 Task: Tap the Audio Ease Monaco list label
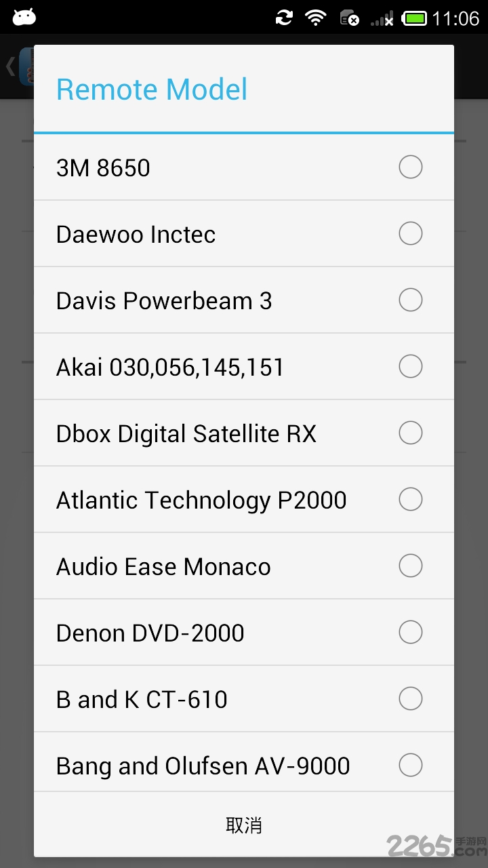tap(163, 566)
